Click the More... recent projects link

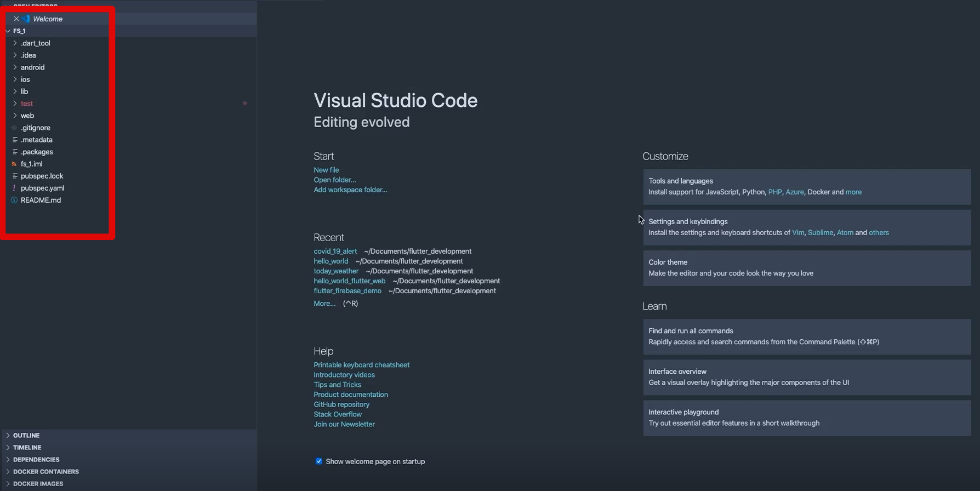coord(324,303)
